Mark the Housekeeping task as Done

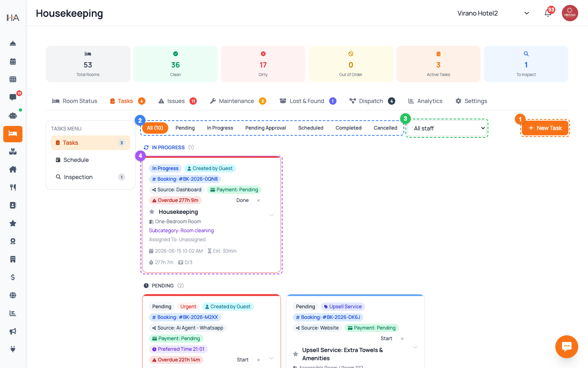click(243, 200)
